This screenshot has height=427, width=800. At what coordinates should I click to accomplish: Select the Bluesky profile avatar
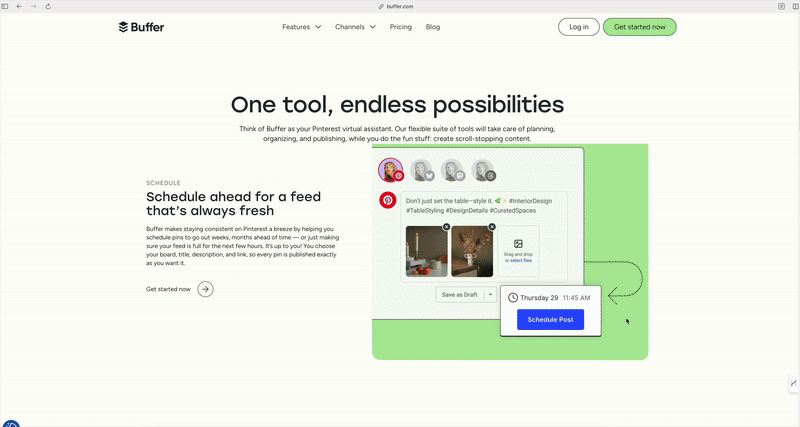pos(422,170)
